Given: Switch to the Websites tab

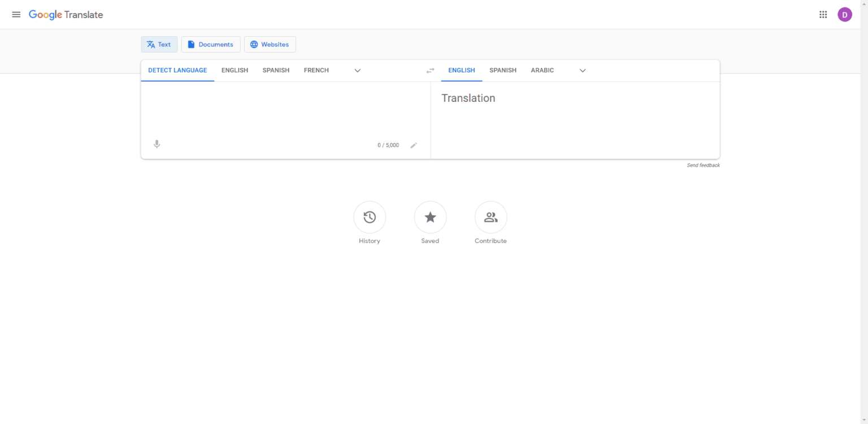Looking at the screenshot, I should [x=270, y=44].
